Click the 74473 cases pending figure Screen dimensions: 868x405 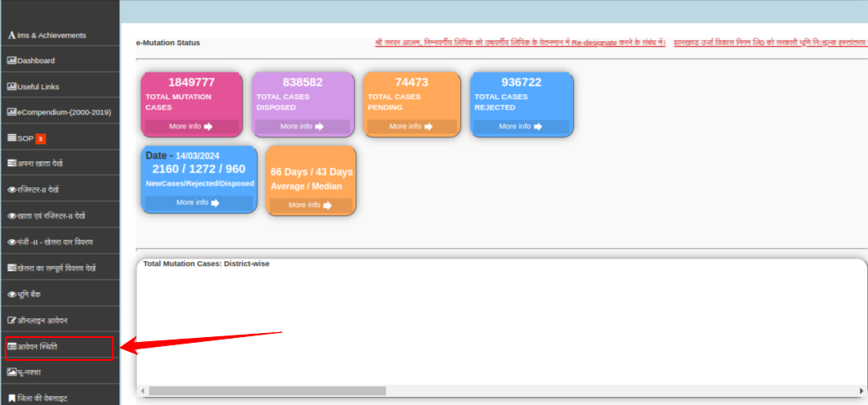pos(411,82)
